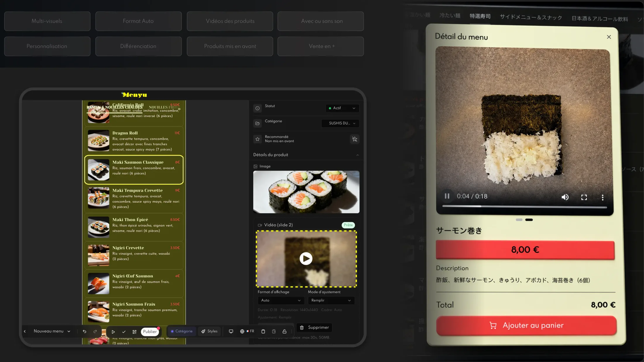Open the Nouveau menu dropdown
Viewport: 644px width, 362px height.
point(52,331)
